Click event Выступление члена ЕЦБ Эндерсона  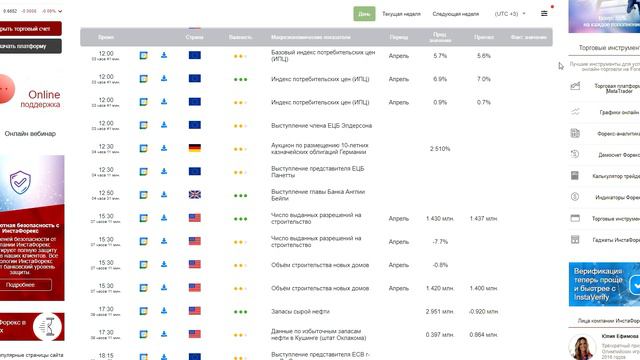[321, 126]
